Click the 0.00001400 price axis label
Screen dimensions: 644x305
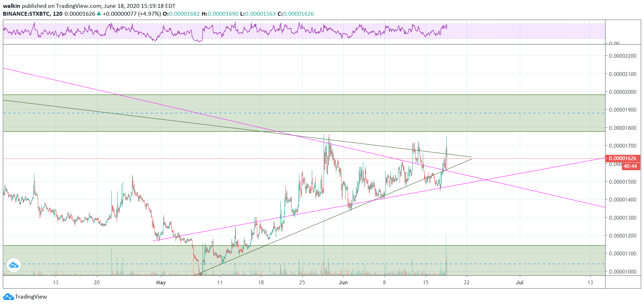[623, 200]
